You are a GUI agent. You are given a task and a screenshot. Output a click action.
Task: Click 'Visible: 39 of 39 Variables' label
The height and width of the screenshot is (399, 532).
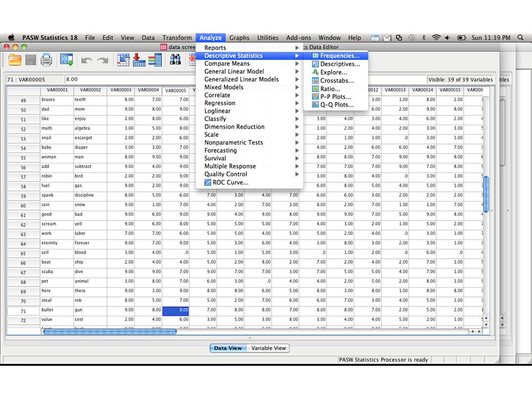coord(460,79)
